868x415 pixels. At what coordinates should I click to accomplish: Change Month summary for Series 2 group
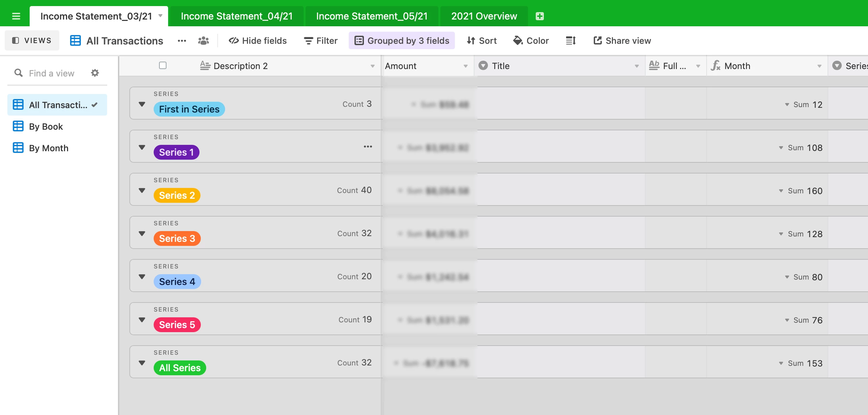[x=800, y=191]
